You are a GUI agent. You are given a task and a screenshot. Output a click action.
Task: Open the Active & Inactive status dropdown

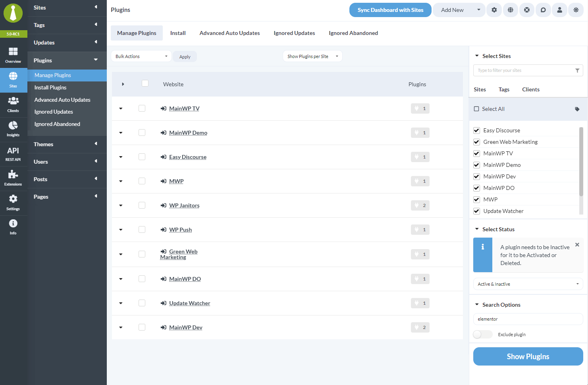click(528, 284)
